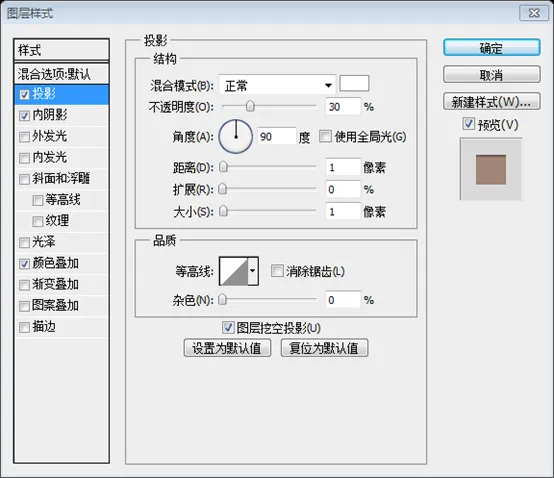Viewport: 554px width, 478px height.
Task: Confirm with the 确定 button
Action: point(491,48)
